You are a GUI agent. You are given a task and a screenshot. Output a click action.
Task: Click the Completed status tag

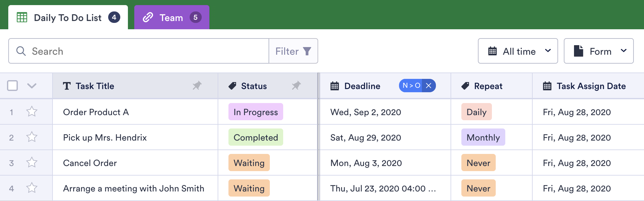[255, 137]
